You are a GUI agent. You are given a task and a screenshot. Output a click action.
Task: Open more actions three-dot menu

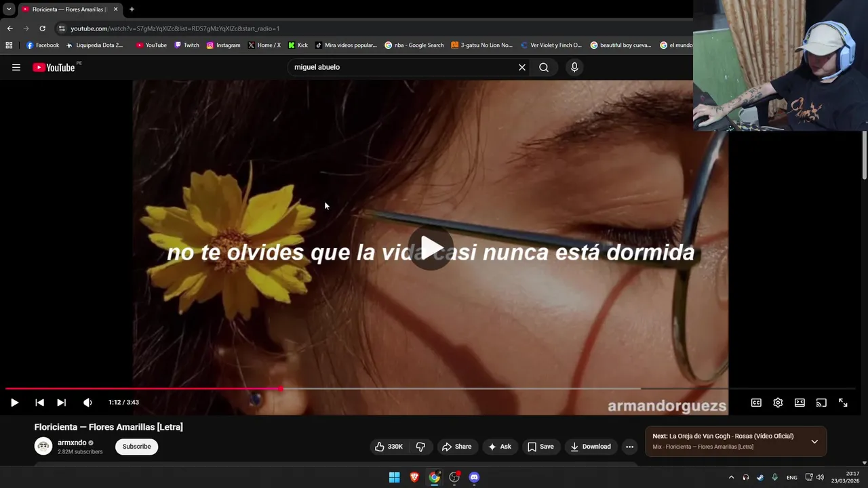coord(629,447)
